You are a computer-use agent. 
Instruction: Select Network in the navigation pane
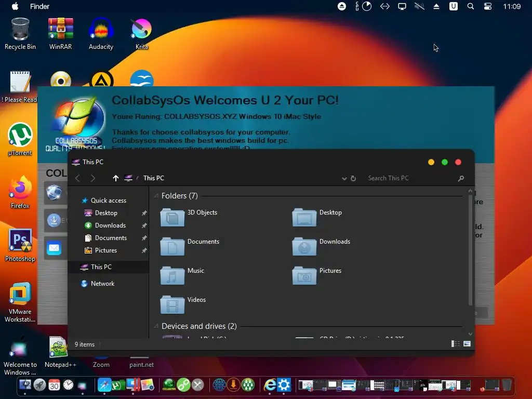coord(102,284)
